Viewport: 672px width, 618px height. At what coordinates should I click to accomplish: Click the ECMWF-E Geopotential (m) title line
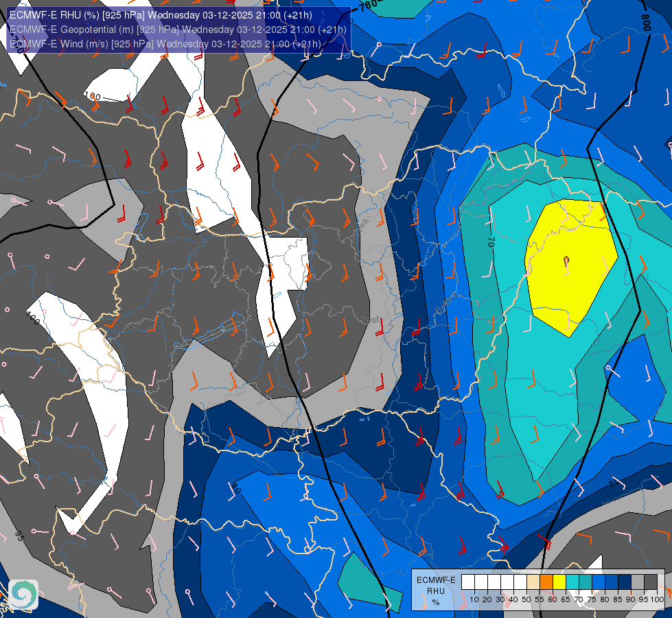(x=177, y=30)
